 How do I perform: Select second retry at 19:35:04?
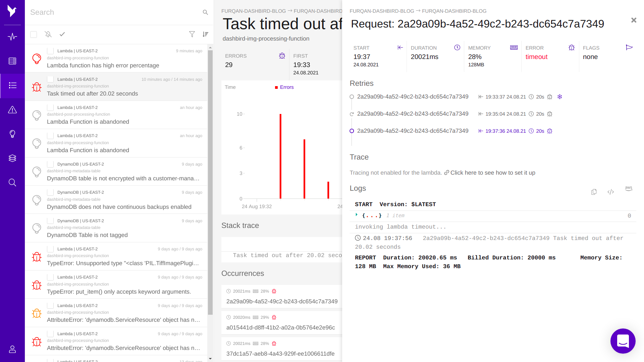click(413, 114)
